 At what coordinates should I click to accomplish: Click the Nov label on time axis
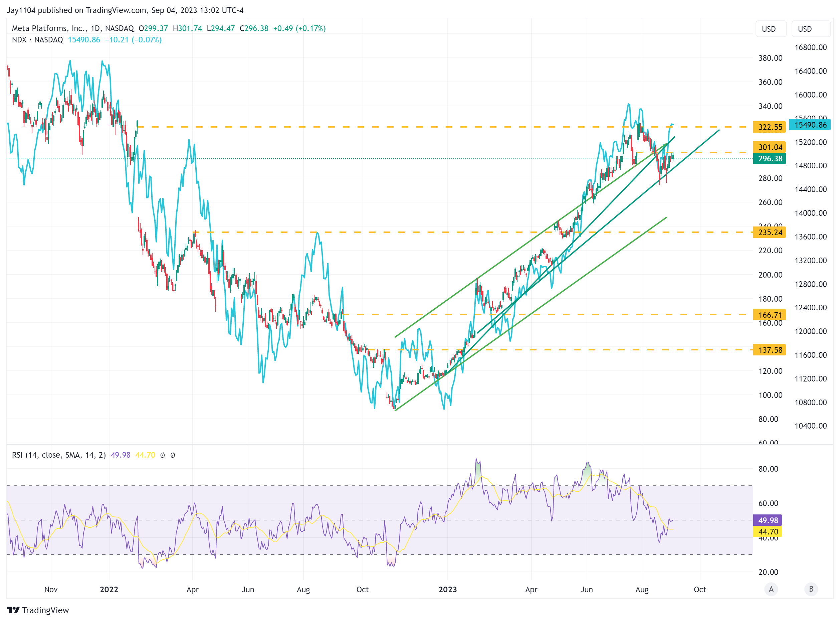(x=51, y=590)
